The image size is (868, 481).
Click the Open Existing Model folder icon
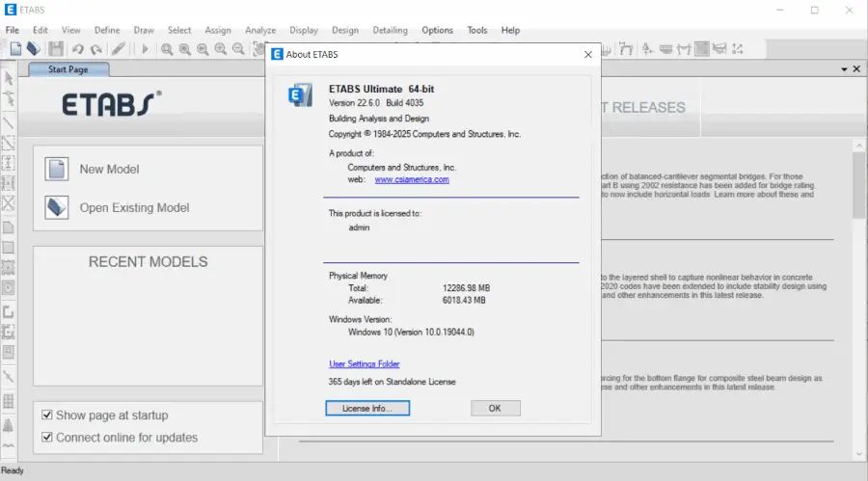57,207
